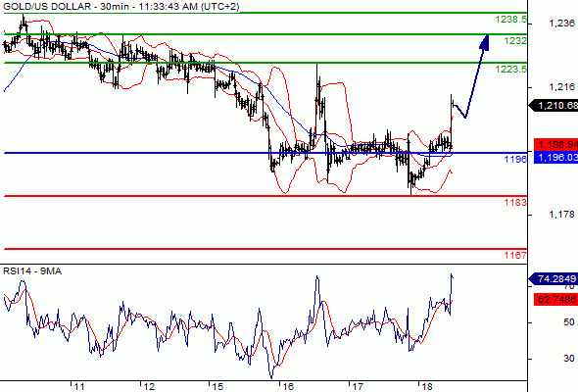Click the 1238.5 resistance level label
Viewport: 578px width, 392px height.
(511, 20)
